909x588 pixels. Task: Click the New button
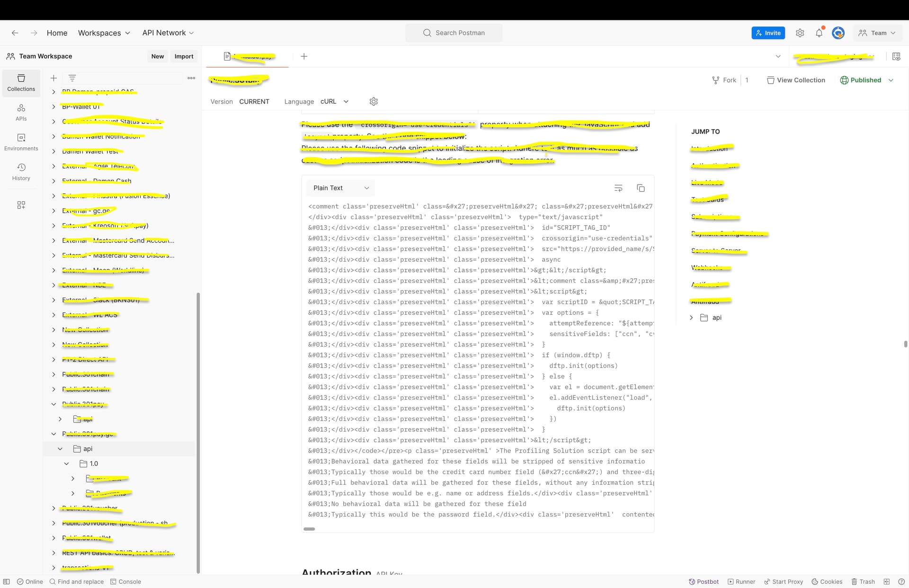pyautogui.click(x=158, y=56)
